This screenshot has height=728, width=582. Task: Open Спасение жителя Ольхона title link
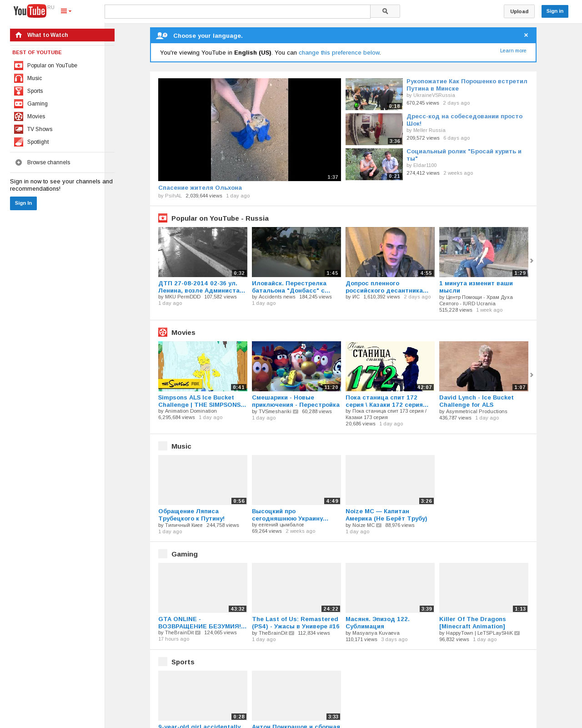point(200,187)
